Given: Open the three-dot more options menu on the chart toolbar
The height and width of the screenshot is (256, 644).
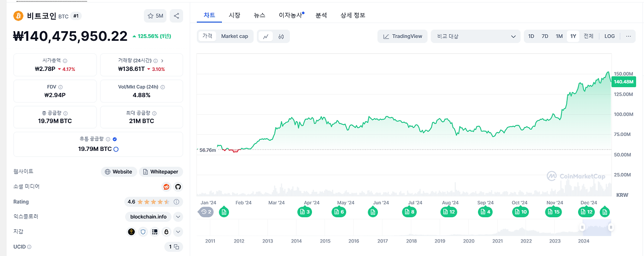Looking at the screenshot, I should point(628,36).
